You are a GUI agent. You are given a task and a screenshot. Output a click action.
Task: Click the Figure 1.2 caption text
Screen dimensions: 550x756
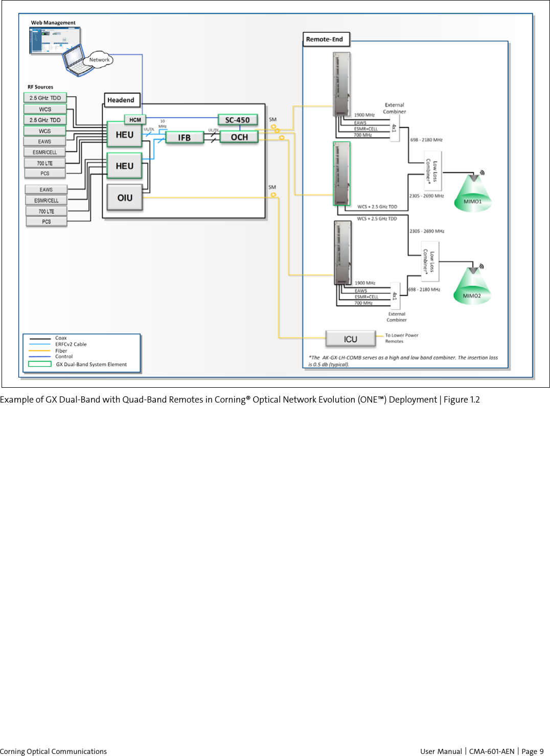[x=240, y=399]
